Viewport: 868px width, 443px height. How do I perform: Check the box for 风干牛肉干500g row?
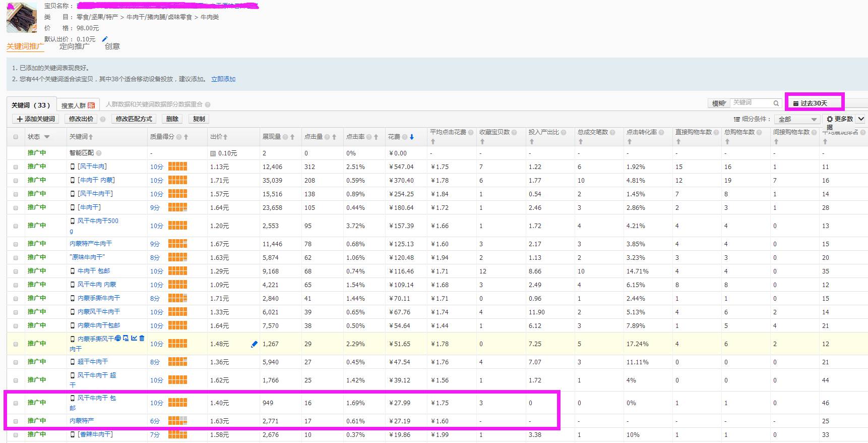(x=16, y=226)
